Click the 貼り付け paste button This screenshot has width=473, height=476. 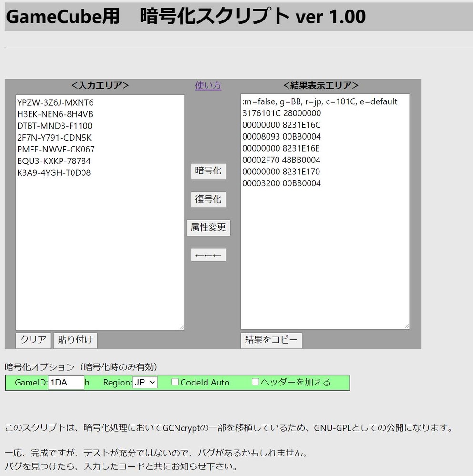point(75,340)
